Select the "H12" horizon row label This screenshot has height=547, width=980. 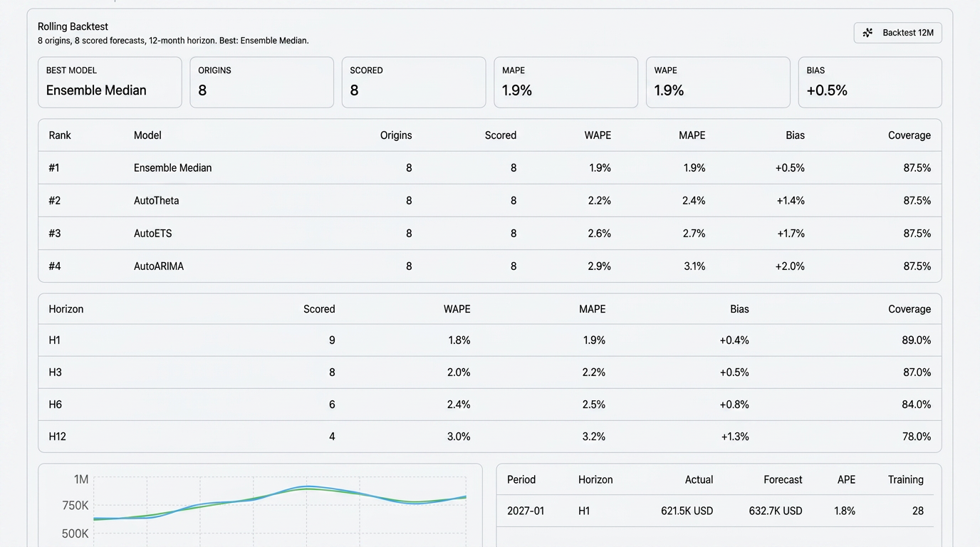[57, 437]
